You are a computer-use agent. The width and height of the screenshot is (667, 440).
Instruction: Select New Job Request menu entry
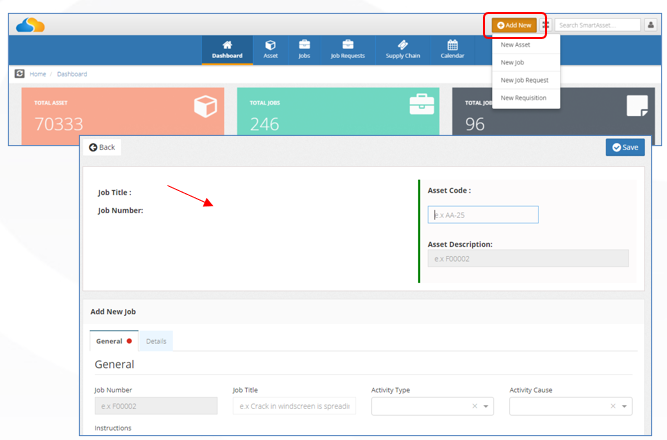coord(526,80)
